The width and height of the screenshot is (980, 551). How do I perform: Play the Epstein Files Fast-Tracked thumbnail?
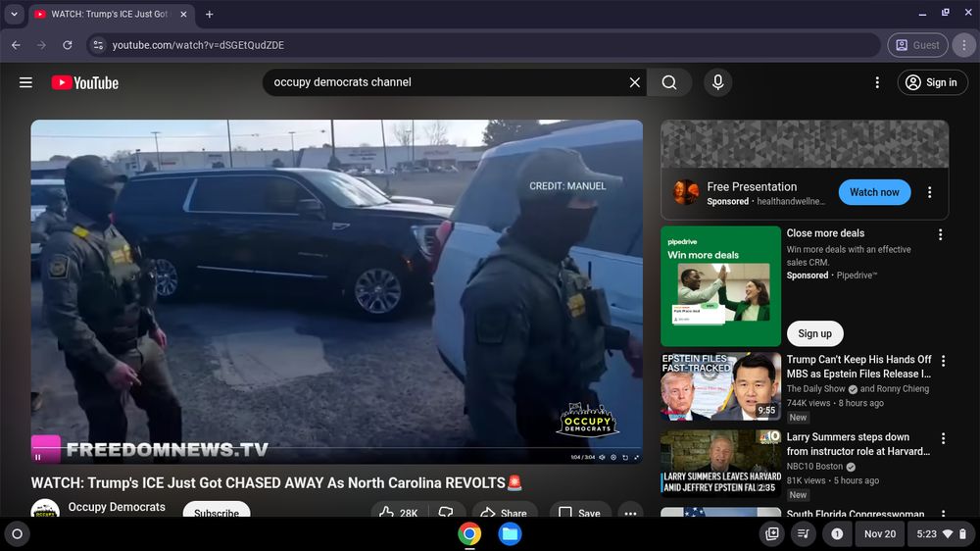(720, 386)
